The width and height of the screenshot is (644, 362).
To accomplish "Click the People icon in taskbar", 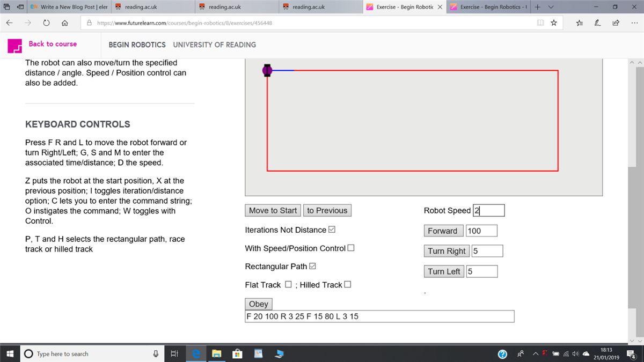I will click(x=521, y=353).
